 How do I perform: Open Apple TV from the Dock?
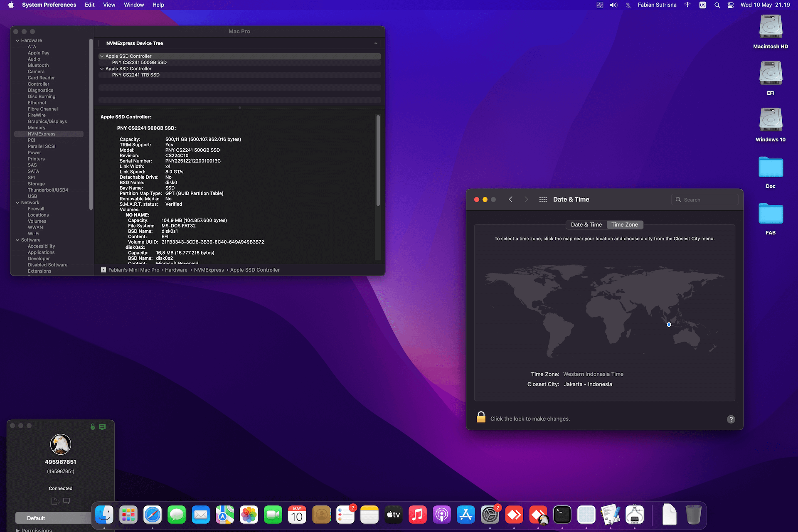pos(394,515)
